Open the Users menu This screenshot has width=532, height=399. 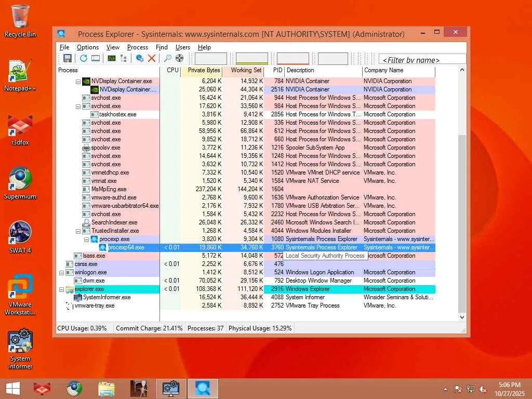[182, 47]
